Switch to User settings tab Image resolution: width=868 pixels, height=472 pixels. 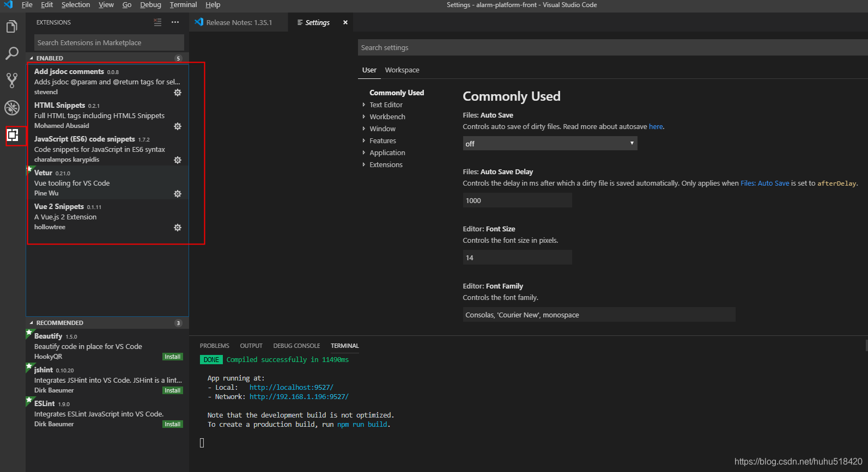[369, 70]
